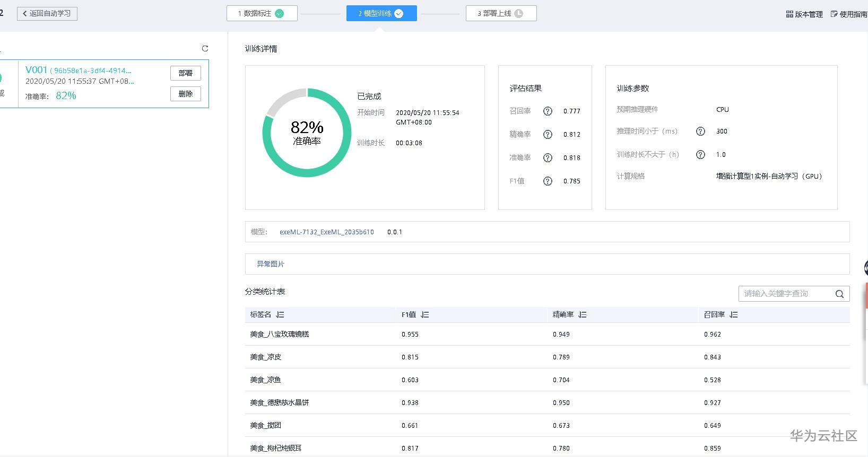Open model link exeML-7132_ExeML_2035b610
Image resolution: width=868 pixels, height=457 pixels.
[x=326, y=232]
